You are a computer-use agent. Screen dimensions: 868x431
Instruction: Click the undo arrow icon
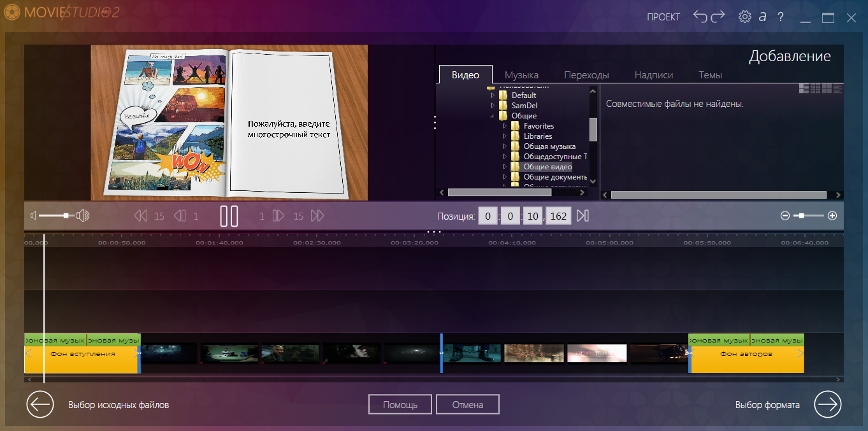coord(700,17)
